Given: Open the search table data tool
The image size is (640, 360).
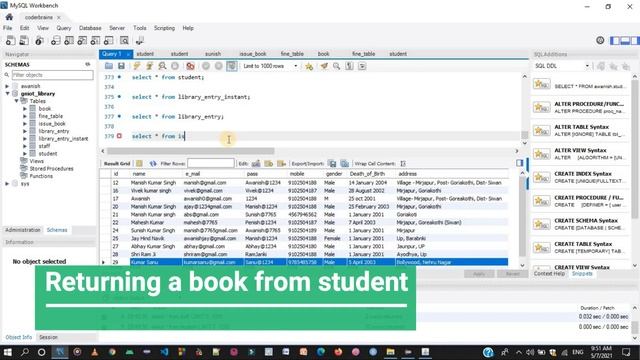Looking at the screenshot, I should [124, 40].
